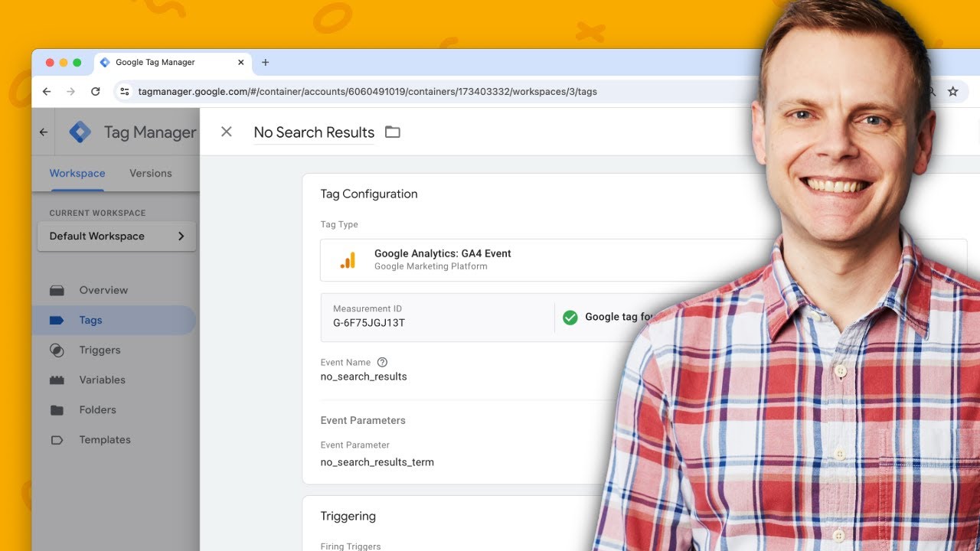Click the address bar URL

pyautogui.click(x=367, y=92)
